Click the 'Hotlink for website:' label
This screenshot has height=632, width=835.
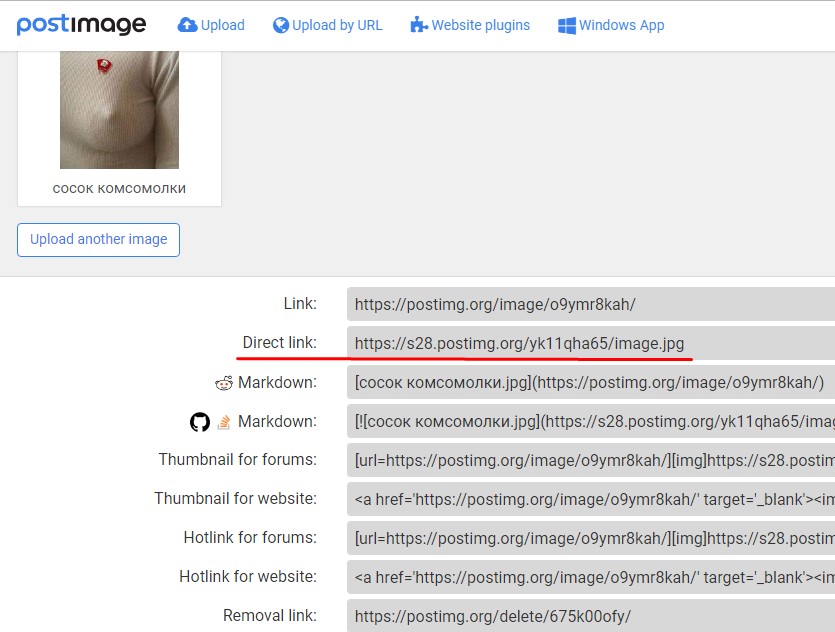[x=248, y=577]
